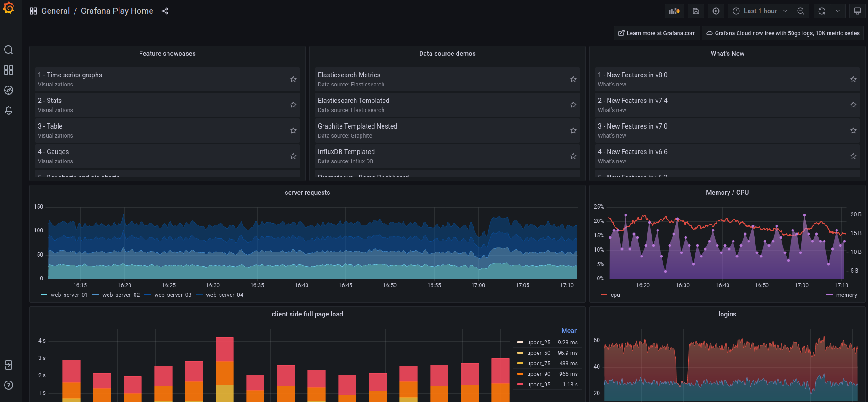
Task: Click the zoom out time range icon
Action: pos(801,11)
